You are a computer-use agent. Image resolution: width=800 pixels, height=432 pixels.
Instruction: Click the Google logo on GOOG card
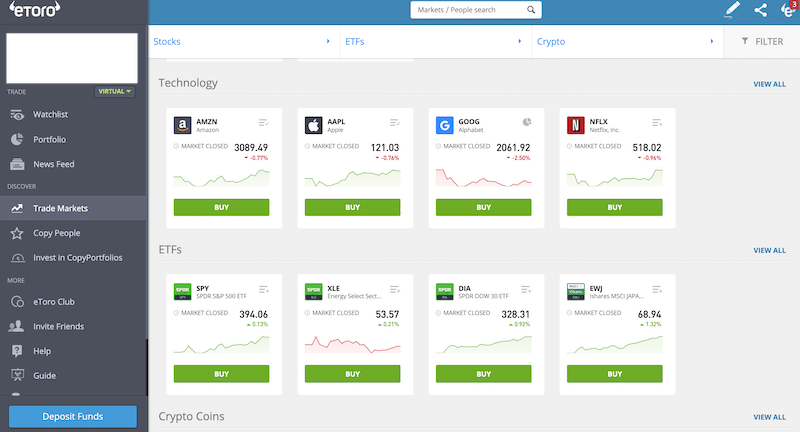pyautogui.click(x=445, y=125)
